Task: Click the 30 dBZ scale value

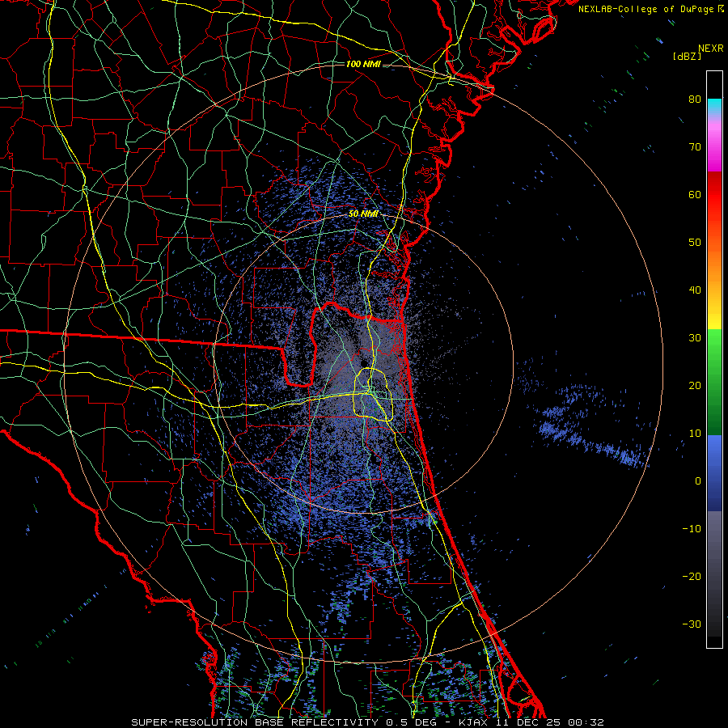Action: pyautogui.click(x=695, y=337)
